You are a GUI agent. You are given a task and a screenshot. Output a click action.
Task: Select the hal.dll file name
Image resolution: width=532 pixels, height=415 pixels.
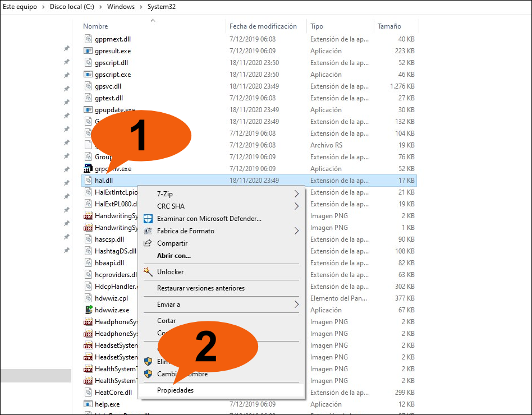104,181
